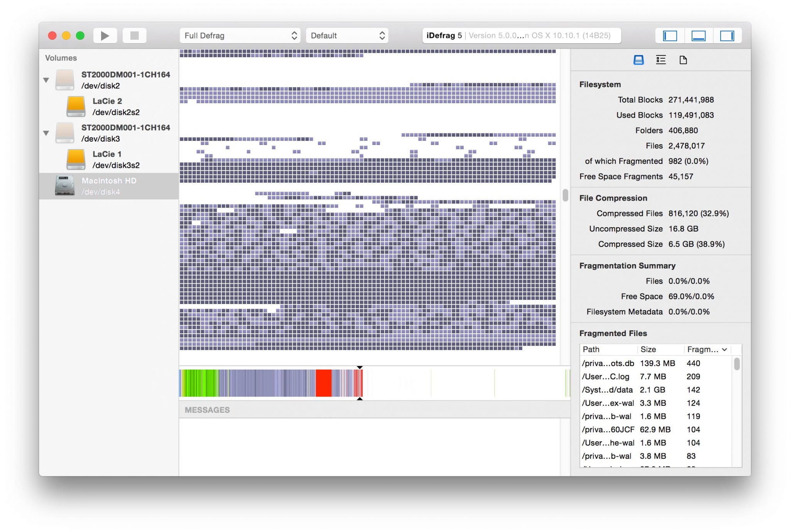
Task: Start the defragmentation with the play button
Action: point(105,35)
